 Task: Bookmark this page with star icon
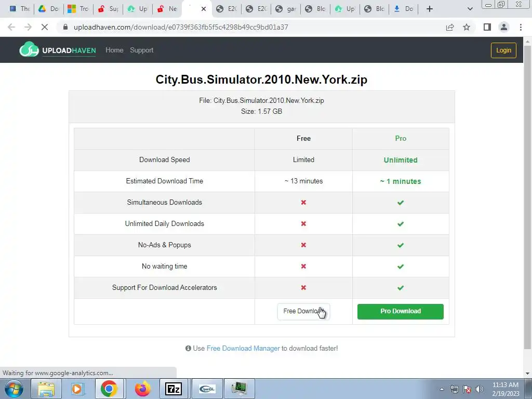tap(467, 27)
